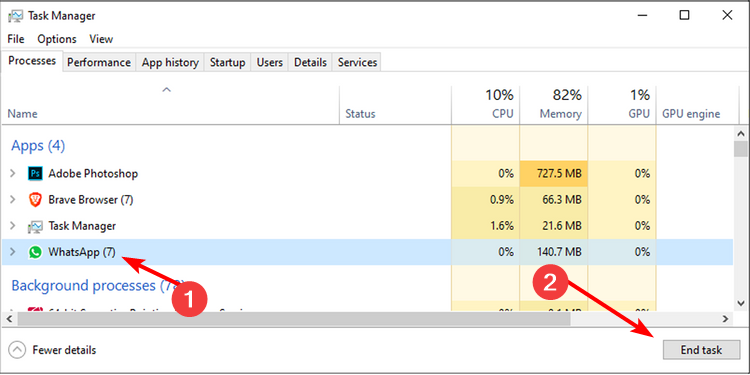Expand the Task Manager process row

point(13,226)
